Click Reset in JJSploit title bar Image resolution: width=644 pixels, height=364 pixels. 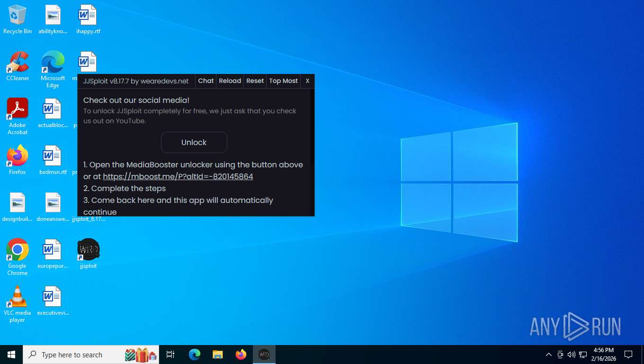pos(255,81)
